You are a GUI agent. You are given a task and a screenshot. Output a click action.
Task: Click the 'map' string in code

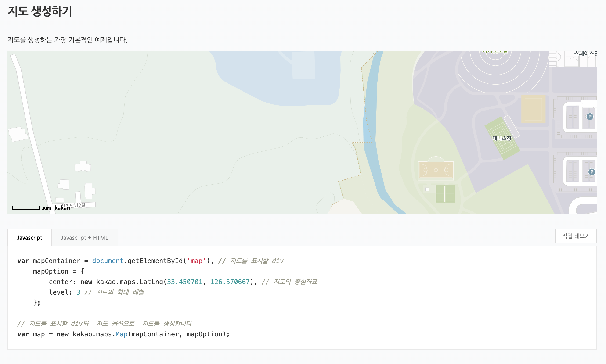pos(196,261)
